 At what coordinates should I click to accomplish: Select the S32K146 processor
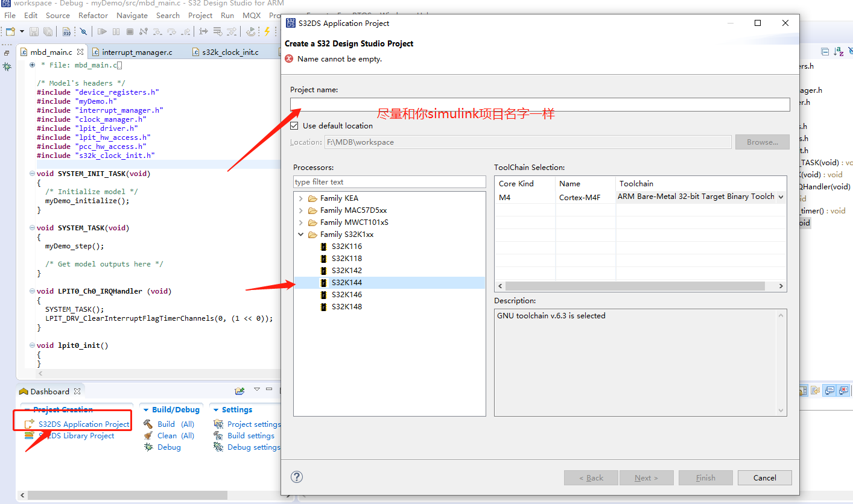click(346, 295)
